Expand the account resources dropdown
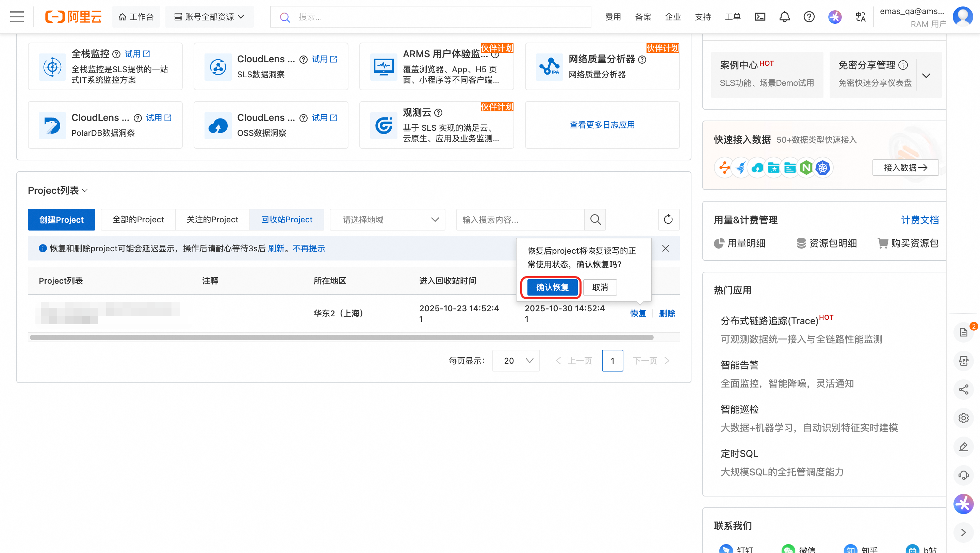Image resolution: width=980 pixels, height=553 pixels. pyautogui.click(x=209, y=17)
